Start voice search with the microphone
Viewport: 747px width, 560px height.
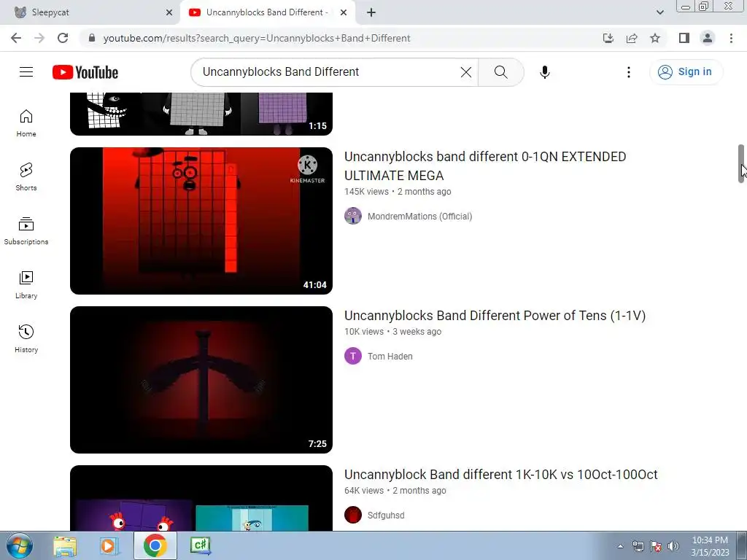[x=544, y=72]
